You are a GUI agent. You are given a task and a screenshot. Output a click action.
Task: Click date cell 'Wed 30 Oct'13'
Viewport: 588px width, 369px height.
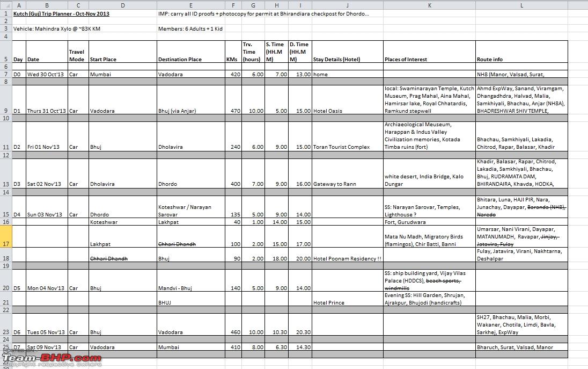(47, 74)
